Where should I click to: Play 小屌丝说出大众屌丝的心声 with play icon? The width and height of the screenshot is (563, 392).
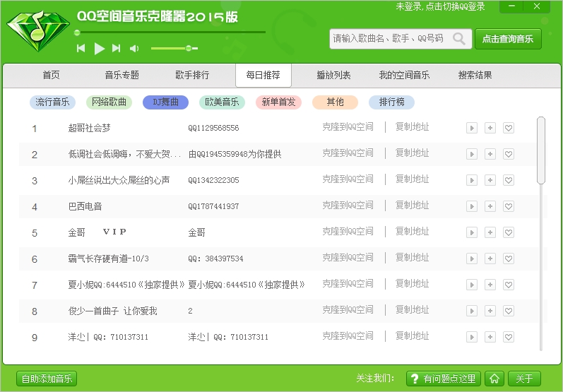472,180
